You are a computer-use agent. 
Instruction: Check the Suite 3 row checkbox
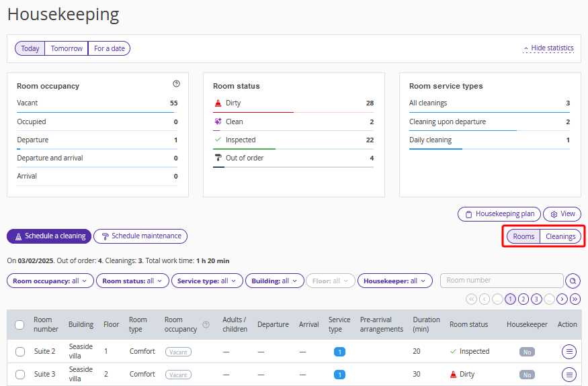(19, 375)
